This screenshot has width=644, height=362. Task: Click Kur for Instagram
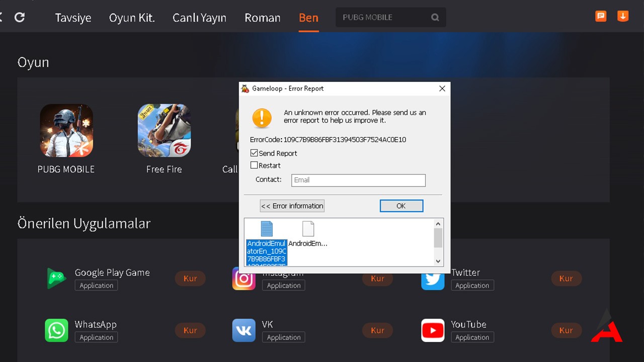pos(377,279)
